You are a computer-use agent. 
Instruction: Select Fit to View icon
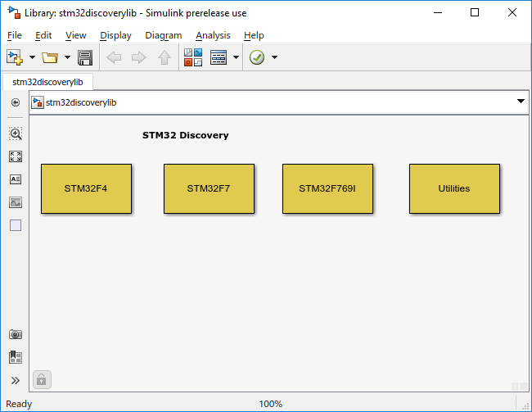[x=16, y=156]
